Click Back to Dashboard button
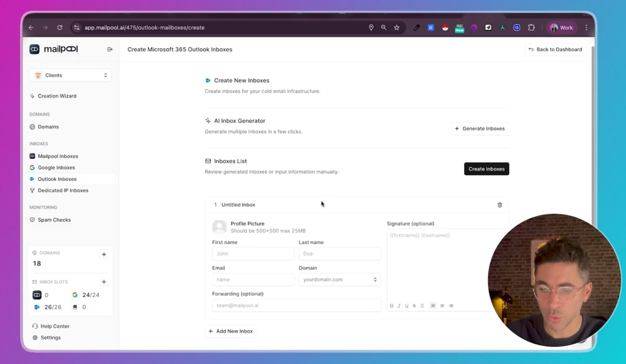 pyautogui.click(x=555, y=50)
